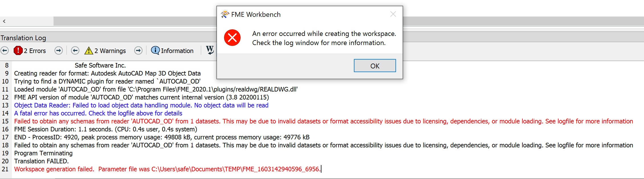
Task: Click the FME Workbench dialog title icon
Action: tap(225, 14)
